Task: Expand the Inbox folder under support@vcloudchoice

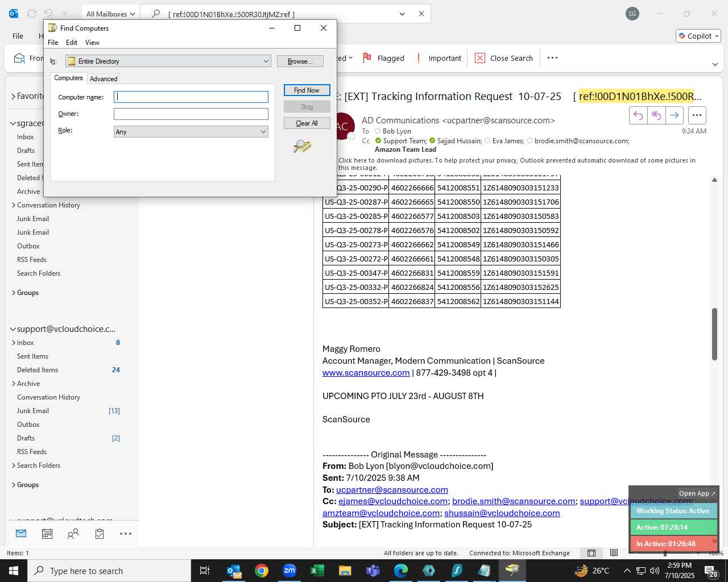Action: [13, 343]
